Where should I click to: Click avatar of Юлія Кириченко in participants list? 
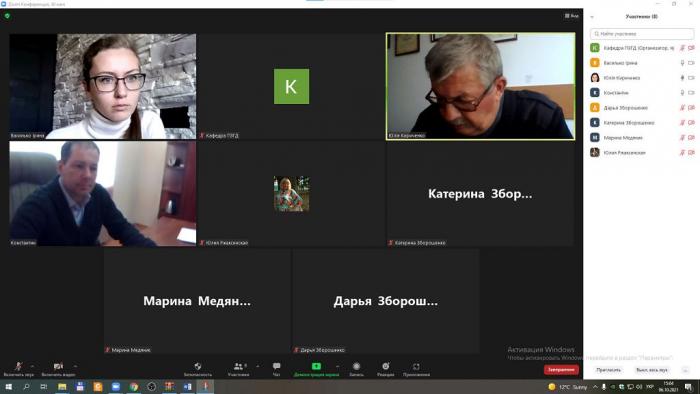tap(595, 78)
